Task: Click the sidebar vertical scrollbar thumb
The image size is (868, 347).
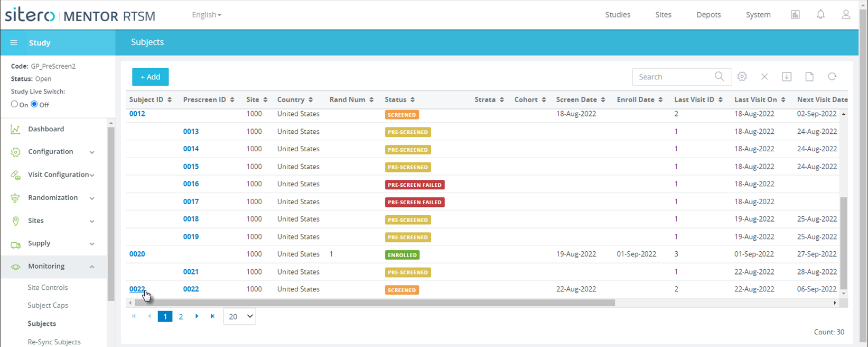Action: 110,214
